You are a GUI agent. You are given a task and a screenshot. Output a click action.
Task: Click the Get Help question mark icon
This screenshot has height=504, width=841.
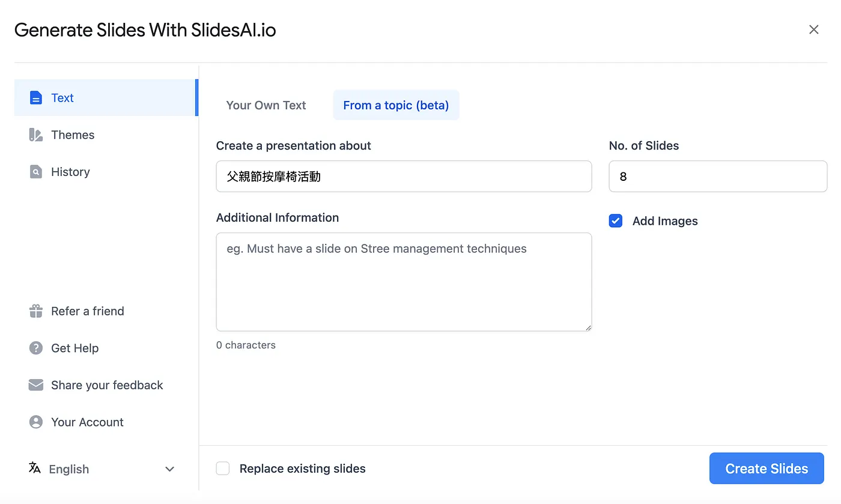click(36, 348)
